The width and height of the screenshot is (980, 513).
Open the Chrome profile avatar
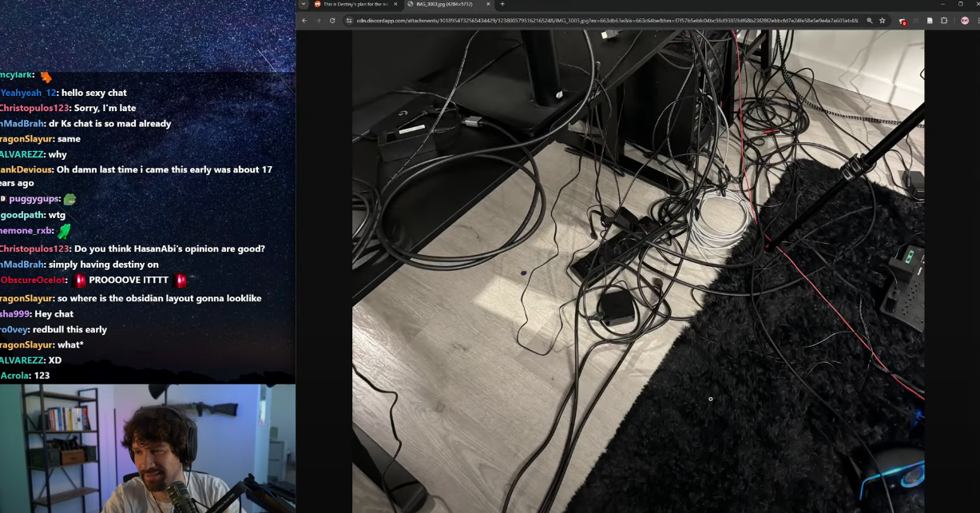(x=965, y=20)
